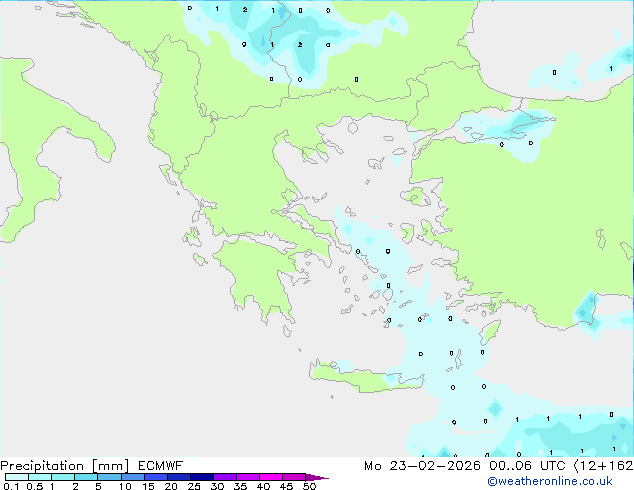Image resolution: width=634 pixels, height=490 pixels.
Task: Click the '0.1' legend value
Action: pyautogui.click(x=11, y=486)
